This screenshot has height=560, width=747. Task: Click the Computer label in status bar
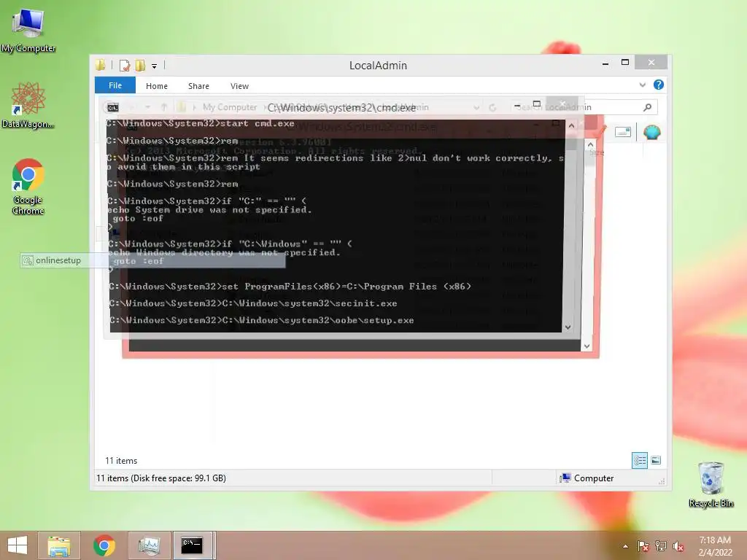click(594, 478)
